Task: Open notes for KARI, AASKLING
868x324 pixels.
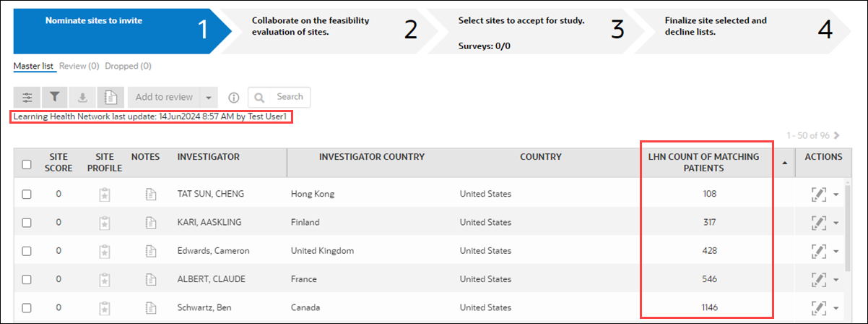Action: point(150,222)
